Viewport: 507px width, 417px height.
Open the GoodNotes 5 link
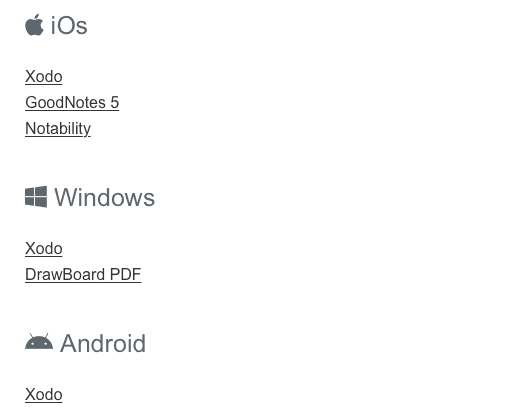click(72, 102)
